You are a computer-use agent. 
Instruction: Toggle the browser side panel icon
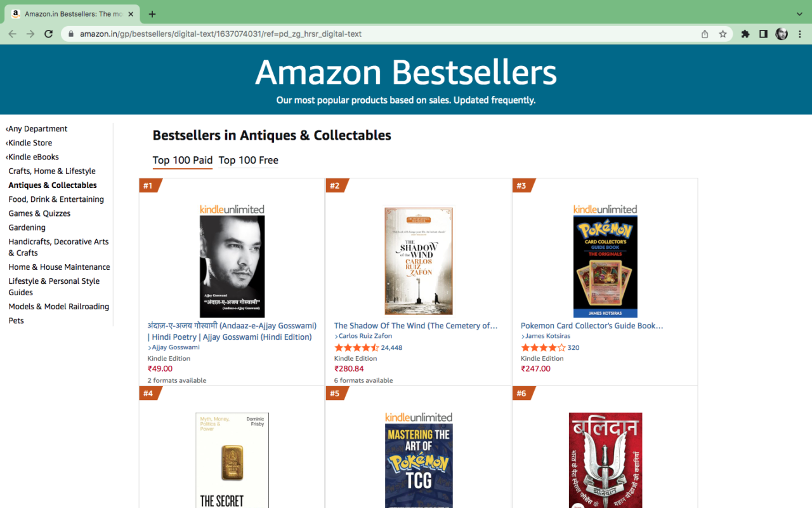(763, 34)
